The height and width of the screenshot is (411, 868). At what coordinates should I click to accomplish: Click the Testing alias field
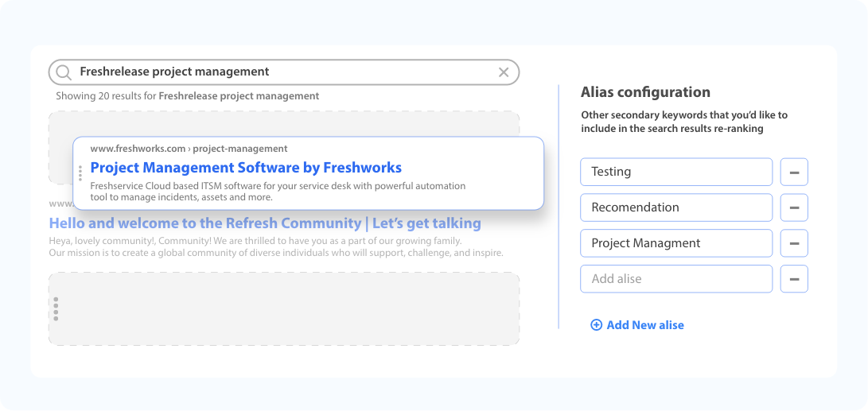(x=676, y=172)
